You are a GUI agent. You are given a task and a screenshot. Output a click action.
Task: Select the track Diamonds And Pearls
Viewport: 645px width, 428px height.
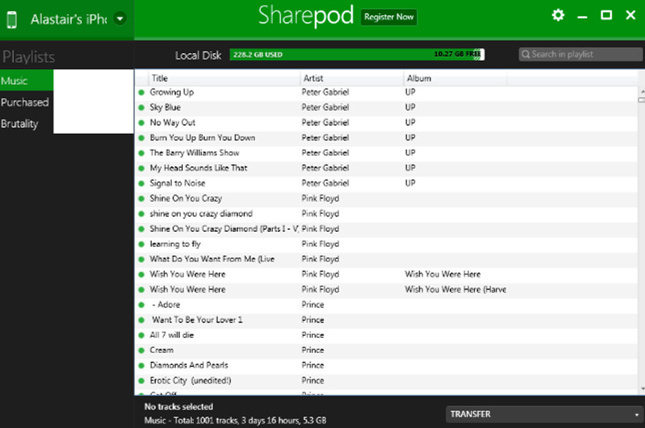tap(189, 365)
